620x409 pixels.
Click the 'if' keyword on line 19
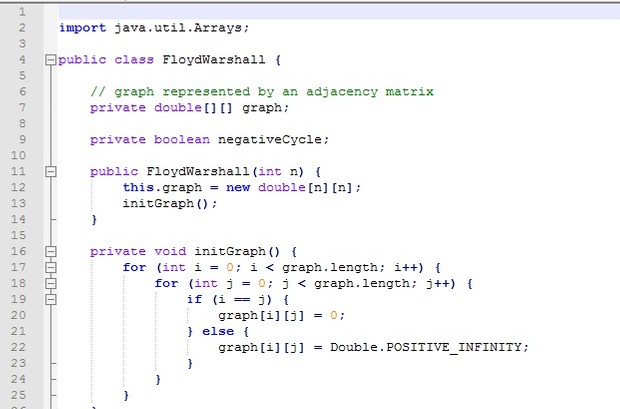pos(195,299)
